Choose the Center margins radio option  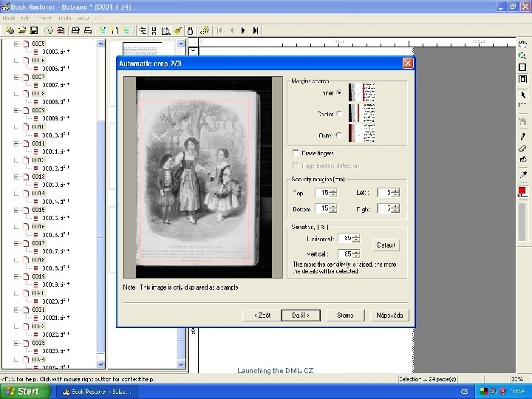click(x=338, y=114)
